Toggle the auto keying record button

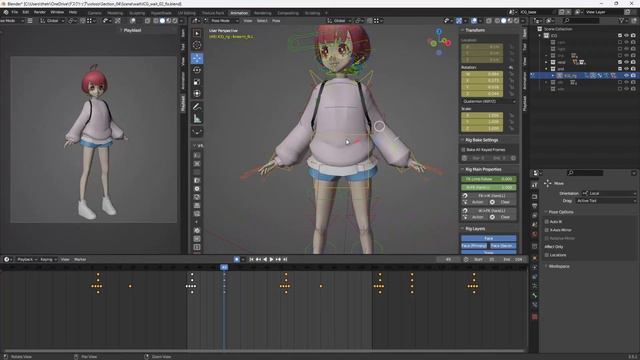point(237,260)
